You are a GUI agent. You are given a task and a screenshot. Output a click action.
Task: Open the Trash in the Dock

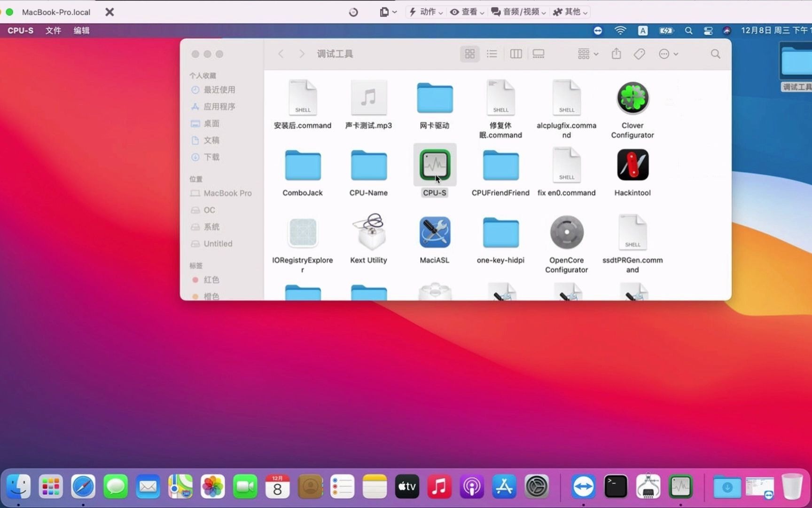pos(792,486)
